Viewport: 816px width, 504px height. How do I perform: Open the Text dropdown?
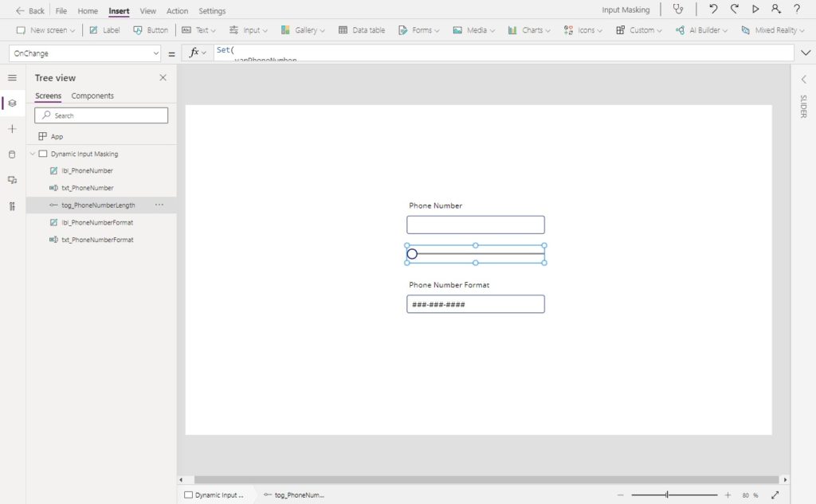[x=198, y=30]
